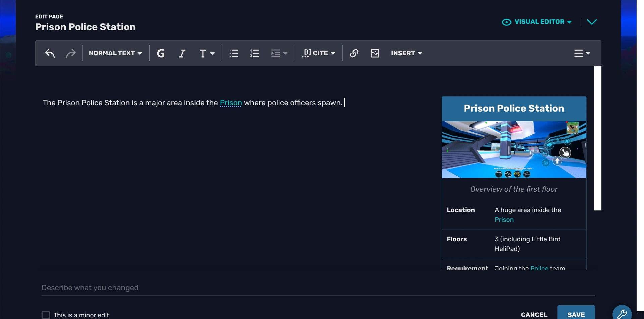Collapse the editor with the top chevron
The width and height of the screenshot is (644, 319).
pyautogui.click(x=592, y=21)
